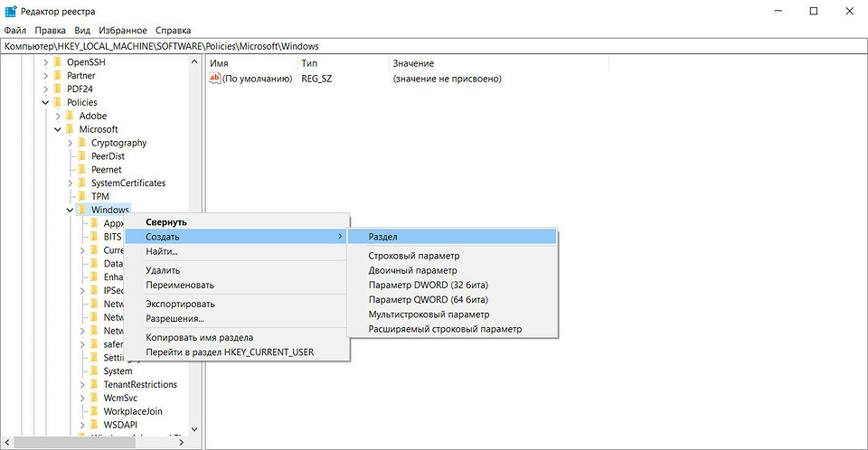Click the Registry Editor app icon in title bar
868x450 pixels.
point(10,10)
